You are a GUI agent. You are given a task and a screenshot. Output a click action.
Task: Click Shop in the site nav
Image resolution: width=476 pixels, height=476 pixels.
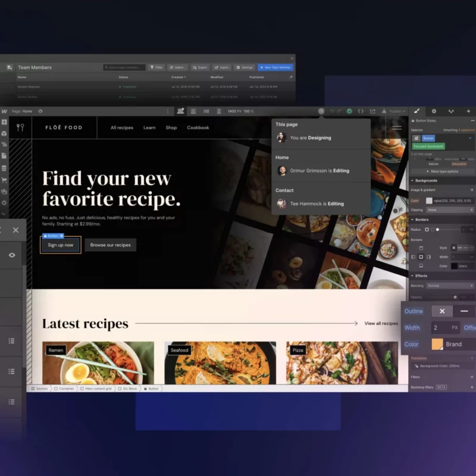(x=171, y=128)
